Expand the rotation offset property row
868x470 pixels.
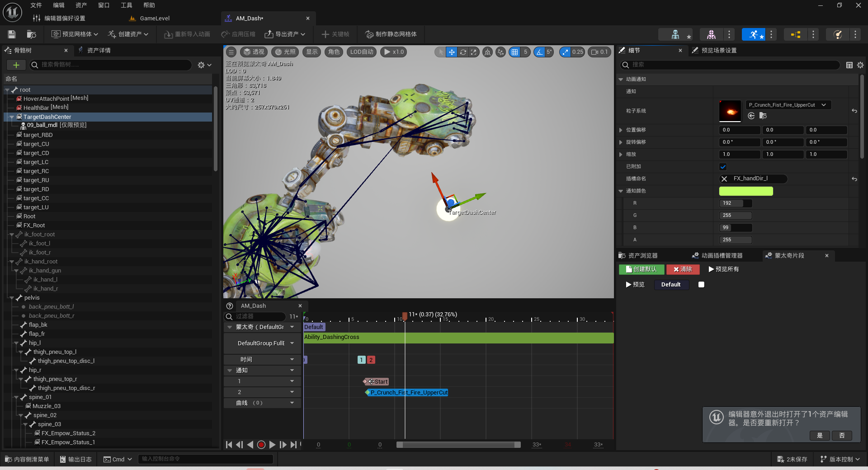click(621, 142)
